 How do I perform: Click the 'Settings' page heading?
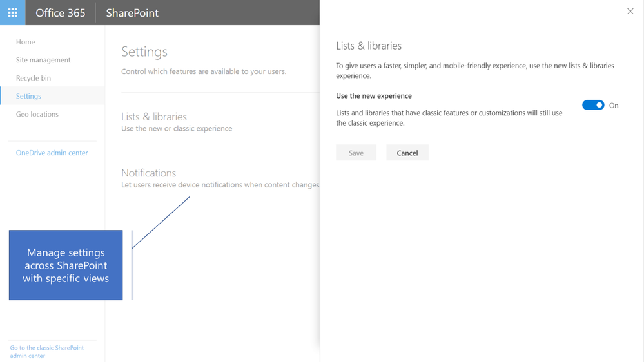pyautogui.click(x=144, y=52)
